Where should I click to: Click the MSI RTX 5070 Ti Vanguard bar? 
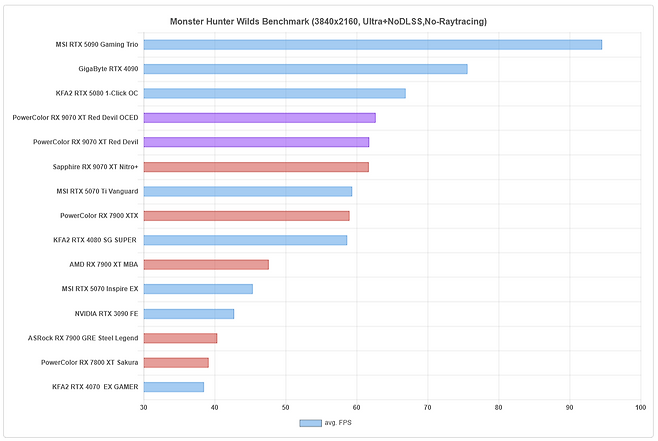[247, 191]
